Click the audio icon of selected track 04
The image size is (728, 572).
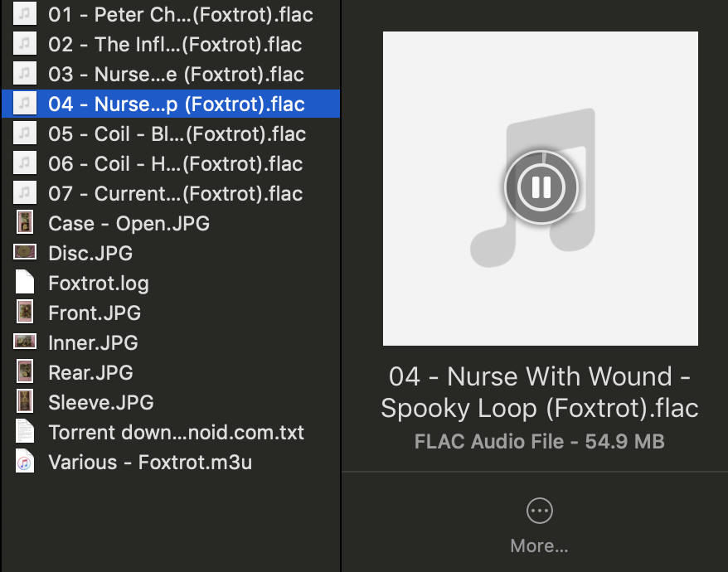click(x=25, y=103)
